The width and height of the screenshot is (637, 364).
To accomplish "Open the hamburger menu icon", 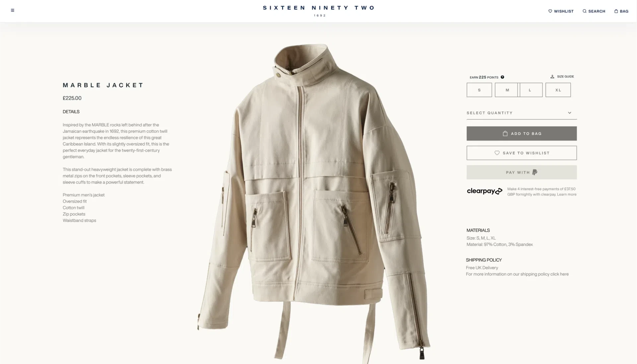I will [13, 10].
